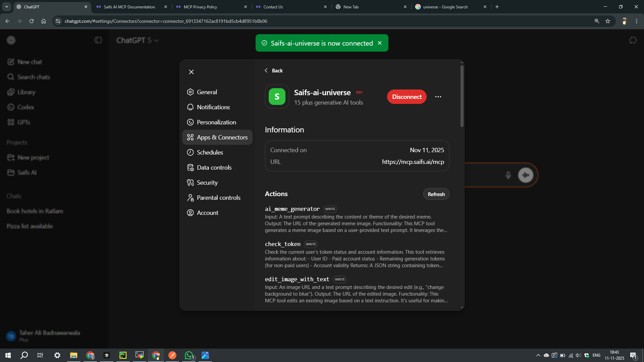Screen dimensions: 644x362
Task: Open a new browser tab with plus
Action: (497, 7)
